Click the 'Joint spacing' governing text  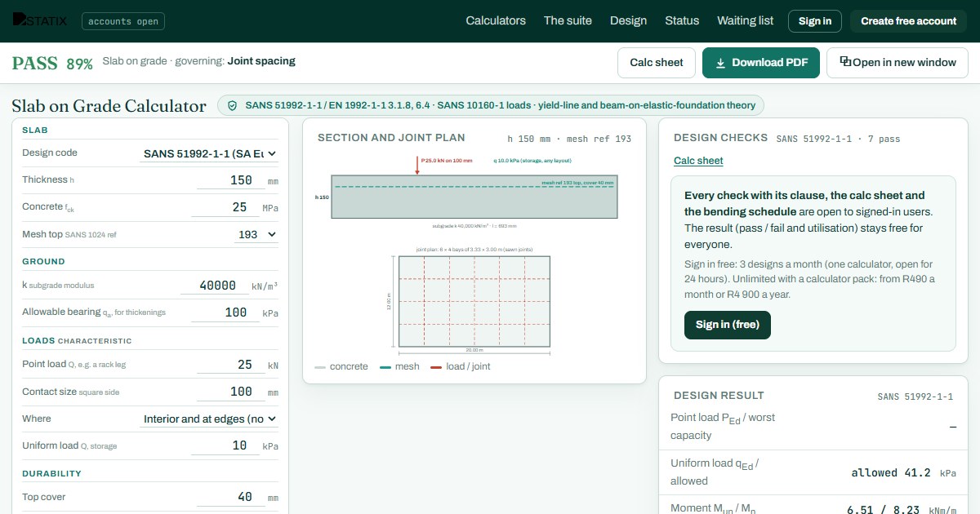point(261,61)
